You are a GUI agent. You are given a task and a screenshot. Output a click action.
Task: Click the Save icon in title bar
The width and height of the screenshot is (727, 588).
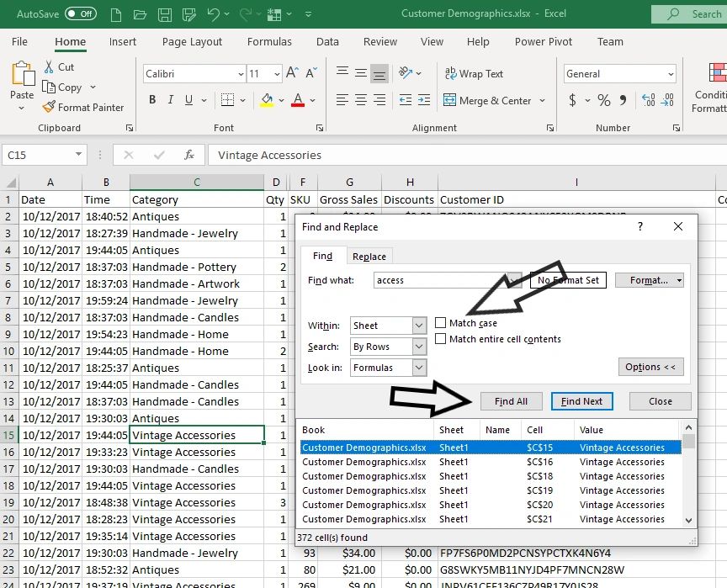(165, 14)
